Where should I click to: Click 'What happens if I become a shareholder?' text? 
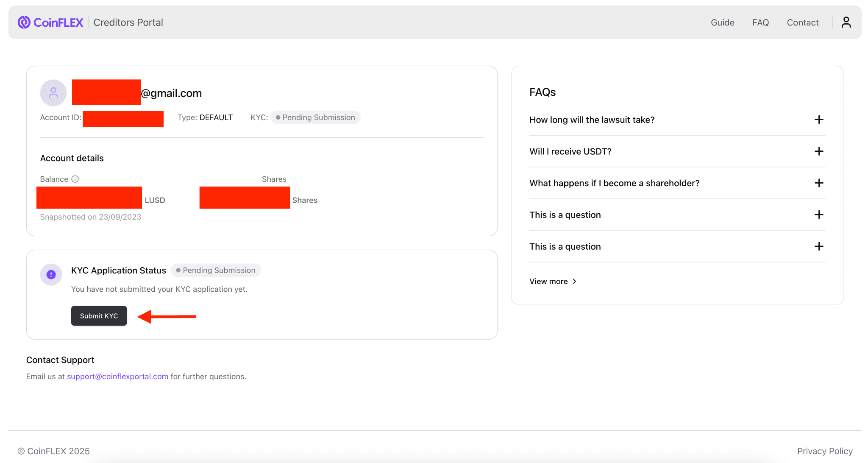[x=614, y=183]
